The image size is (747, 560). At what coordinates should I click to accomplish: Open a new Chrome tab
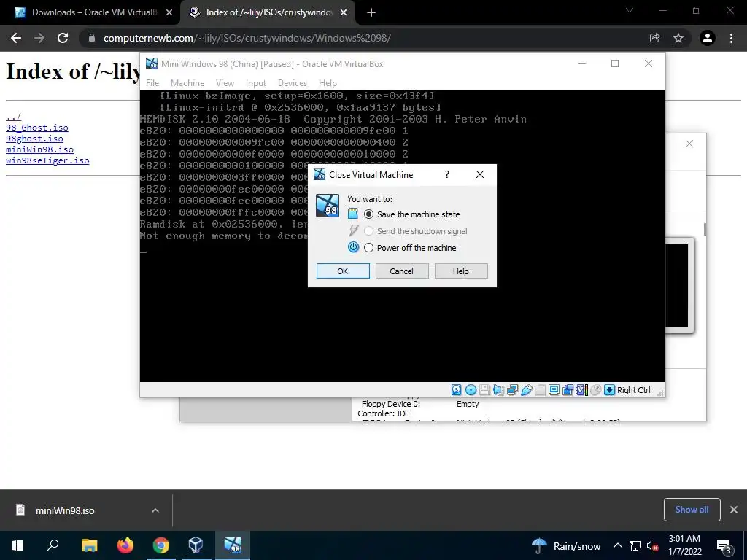click(x=371, y=12)
